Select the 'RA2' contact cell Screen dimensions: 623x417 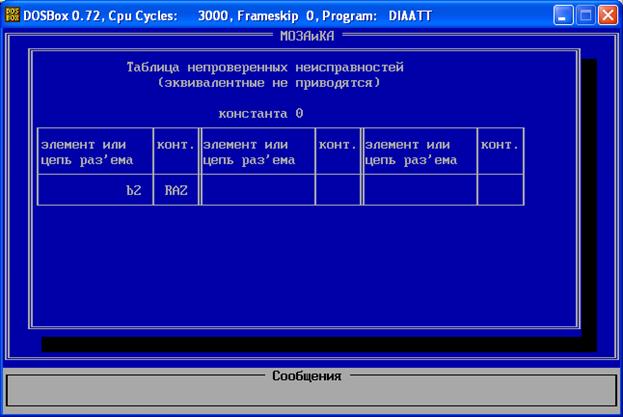[x=176, y=189]
